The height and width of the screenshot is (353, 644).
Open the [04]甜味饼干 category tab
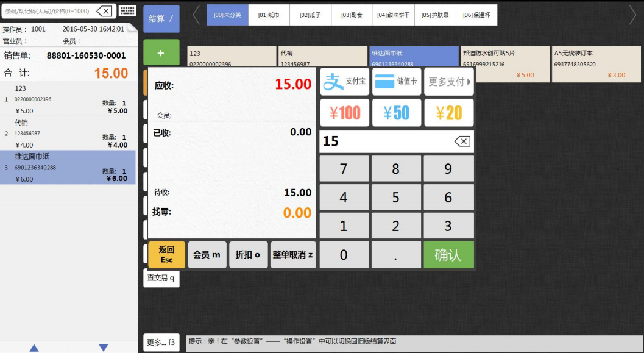394,14
